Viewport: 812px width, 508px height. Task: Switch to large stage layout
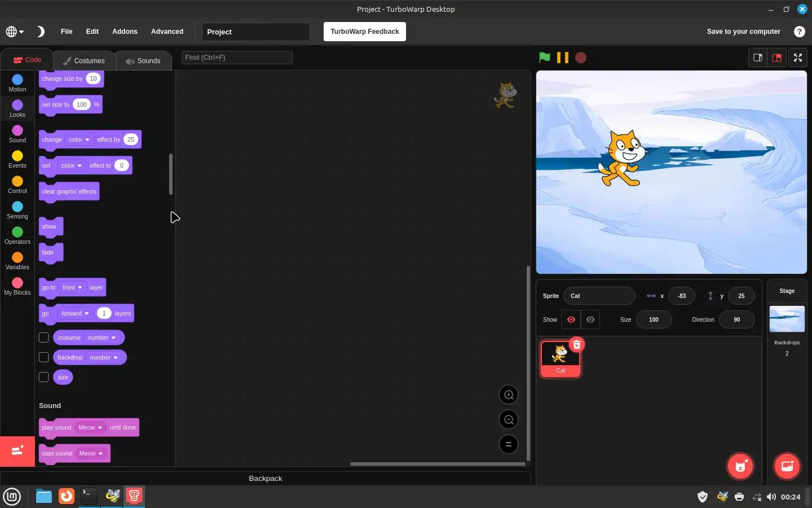pos(777,58)
